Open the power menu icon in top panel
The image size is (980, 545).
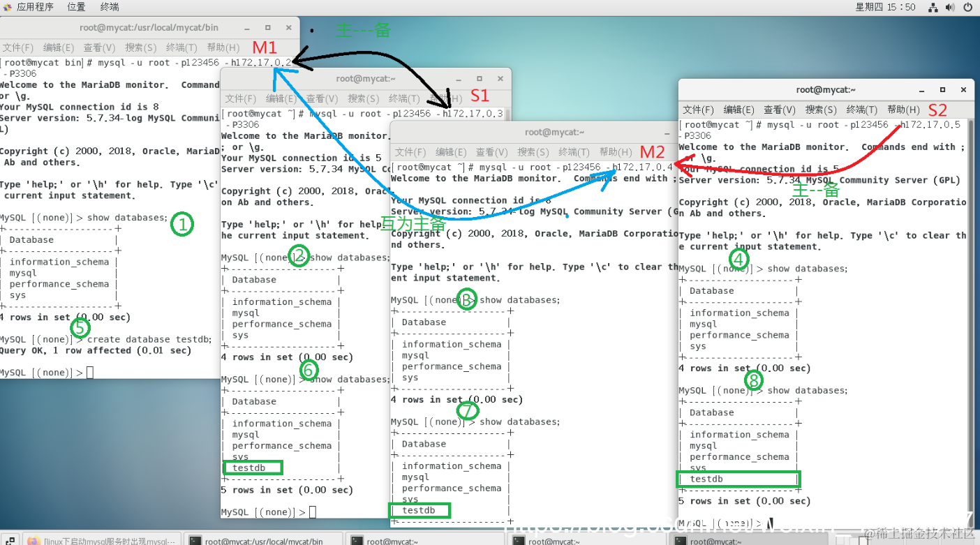(968, 7)
